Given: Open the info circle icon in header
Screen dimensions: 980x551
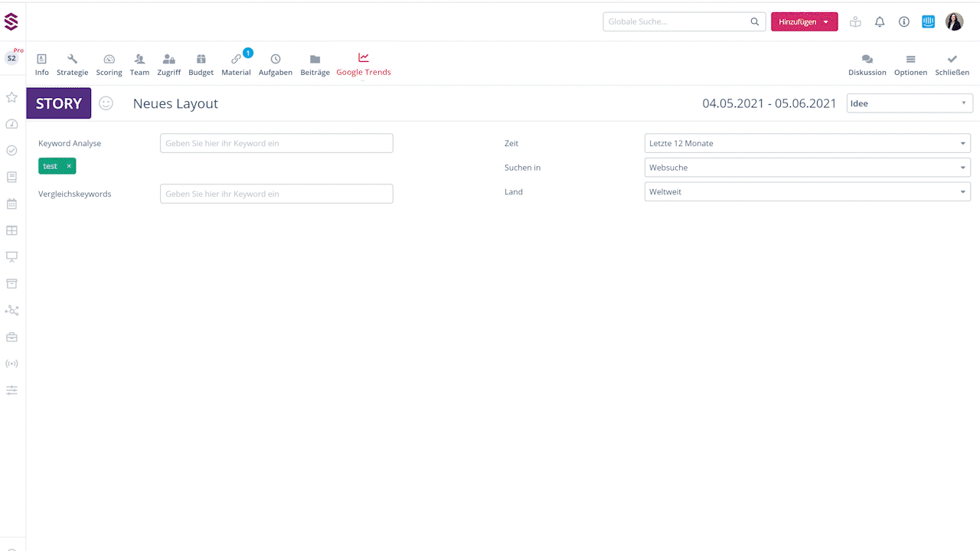Looking at the screenshot, I should pos(904,22).
